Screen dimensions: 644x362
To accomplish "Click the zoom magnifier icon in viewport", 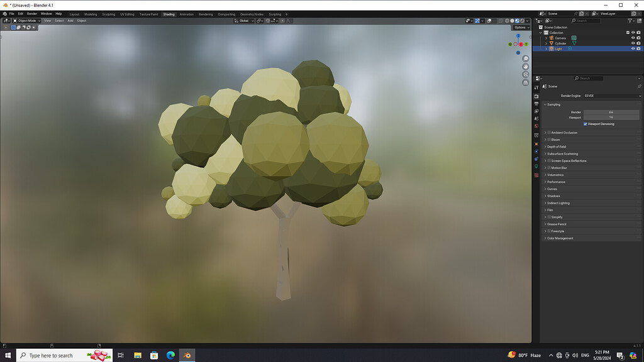I will (x=526, y=58).
